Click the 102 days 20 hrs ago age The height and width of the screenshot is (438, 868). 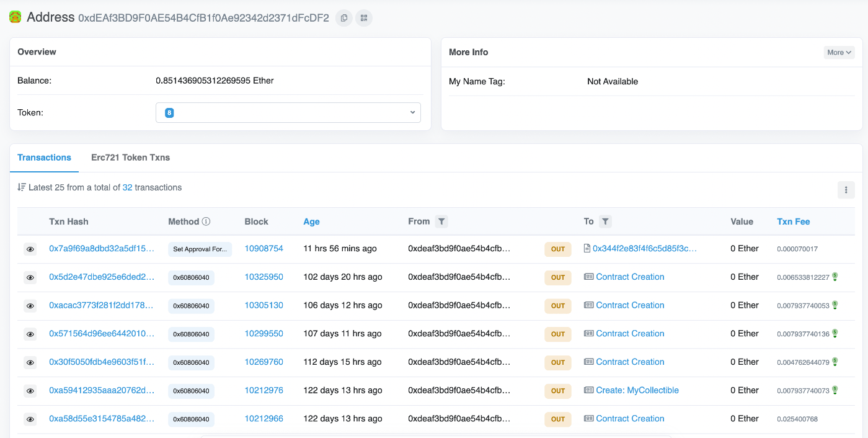[342, 277]
